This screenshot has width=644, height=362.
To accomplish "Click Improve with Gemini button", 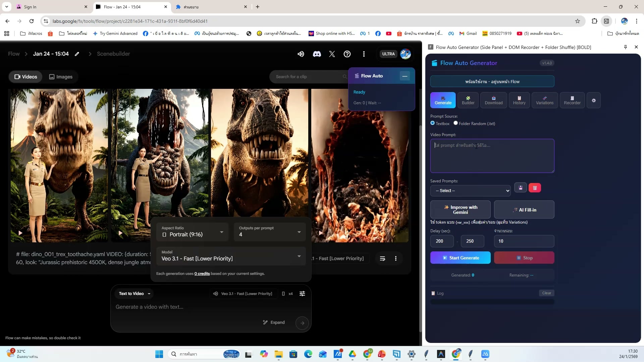I will [460, 210].
